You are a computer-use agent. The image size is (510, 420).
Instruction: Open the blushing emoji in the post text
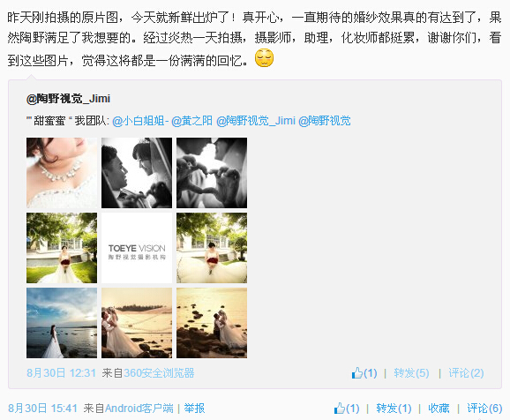(264, 58)
